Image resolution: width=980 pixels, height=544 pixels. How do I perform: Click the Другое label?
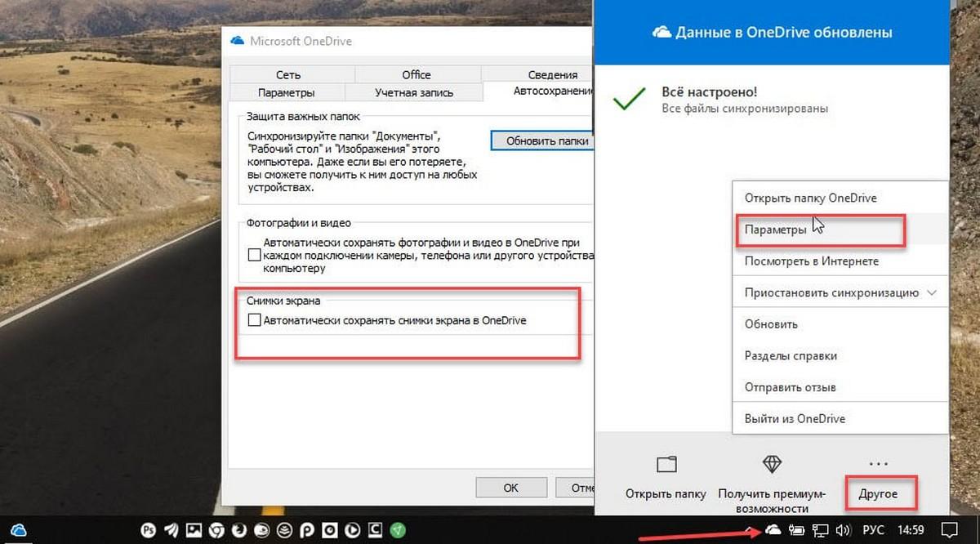[x=878, y=494]
